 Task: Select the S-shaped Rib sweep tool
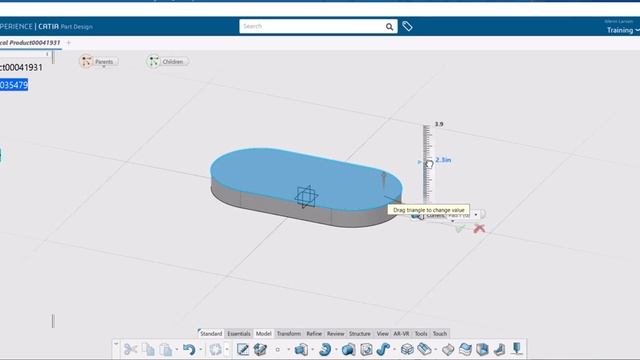tap(383, 349)
